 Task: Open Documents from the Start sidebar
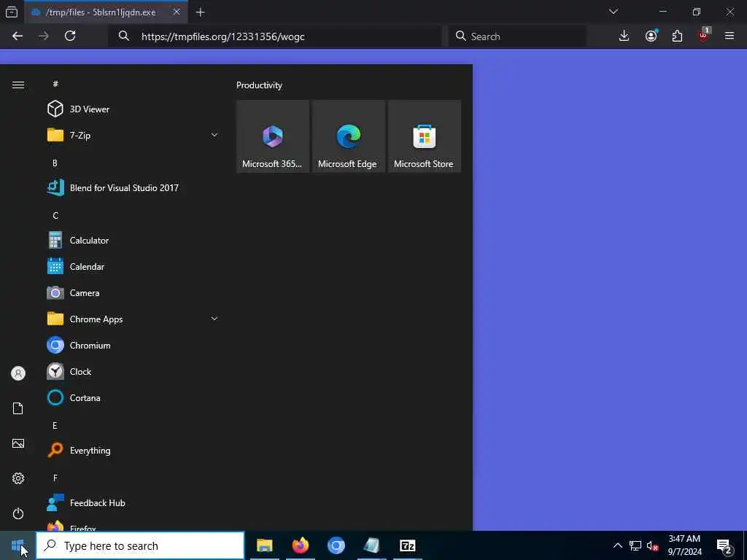(18, 408)
